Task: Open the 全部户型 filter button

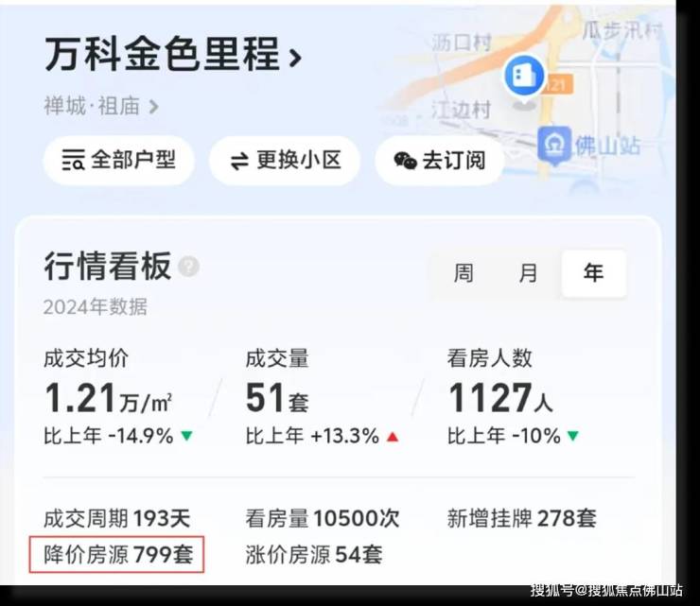Action: tap(119, 161)
